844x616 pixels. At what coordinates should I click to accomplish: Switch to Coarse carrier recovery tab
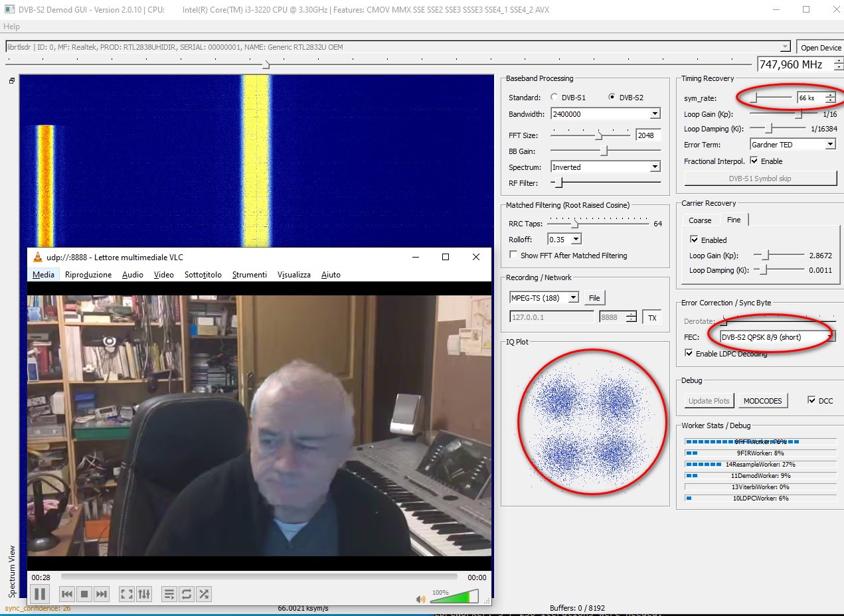pos(700,220)
